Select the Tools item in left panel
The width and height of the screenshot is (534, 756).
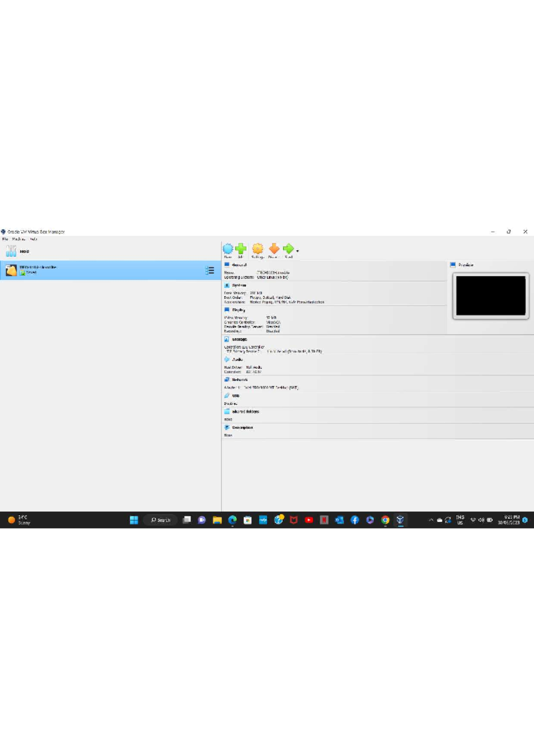pos(18,252)
